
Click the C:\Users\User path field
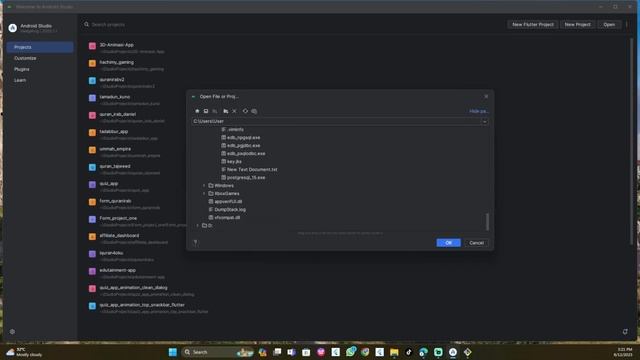click(x=337, y=121)
